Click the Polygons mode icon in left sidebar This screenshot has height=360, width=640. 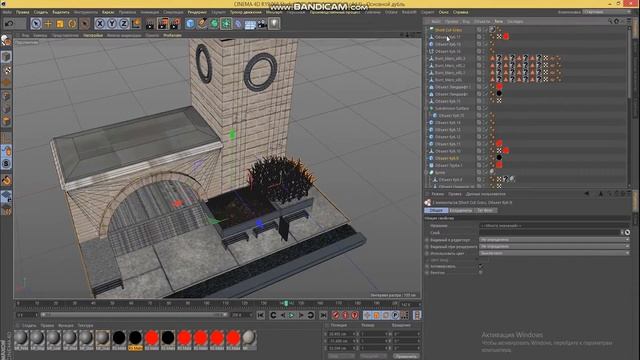point(6,121)
